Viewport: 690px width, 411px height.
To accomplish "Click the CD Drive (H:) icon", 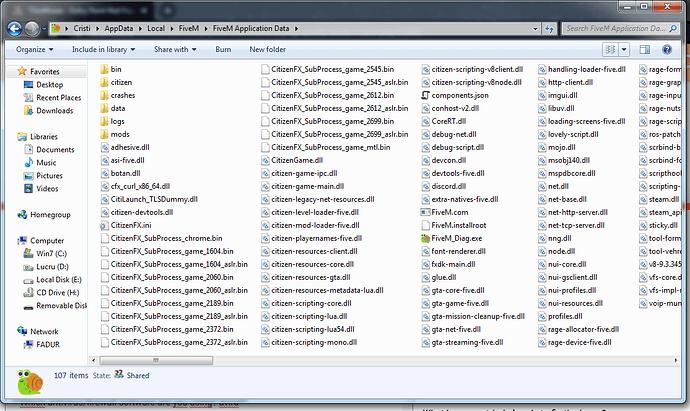I will click(x=29, y=293).
